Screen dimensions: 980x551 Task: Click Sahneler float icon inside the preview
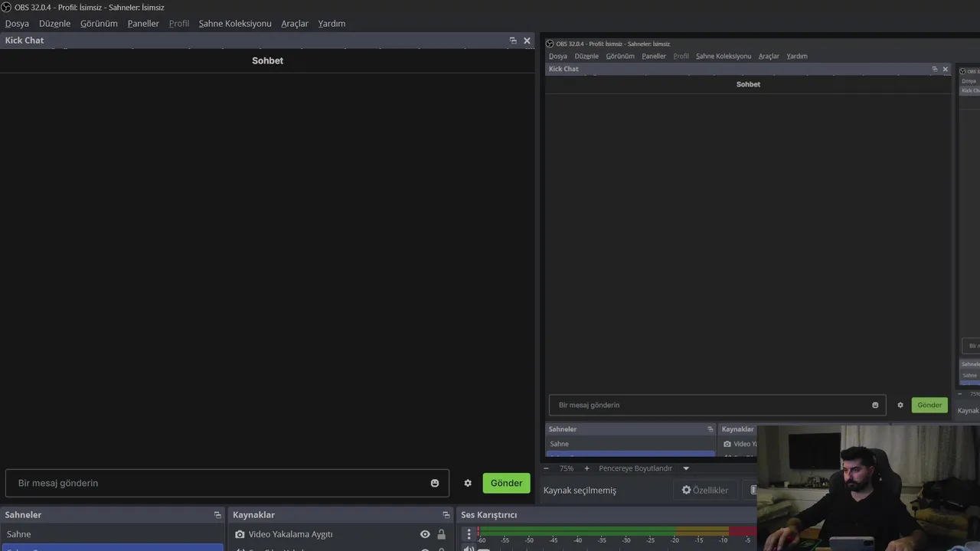(x=710, y=429)
